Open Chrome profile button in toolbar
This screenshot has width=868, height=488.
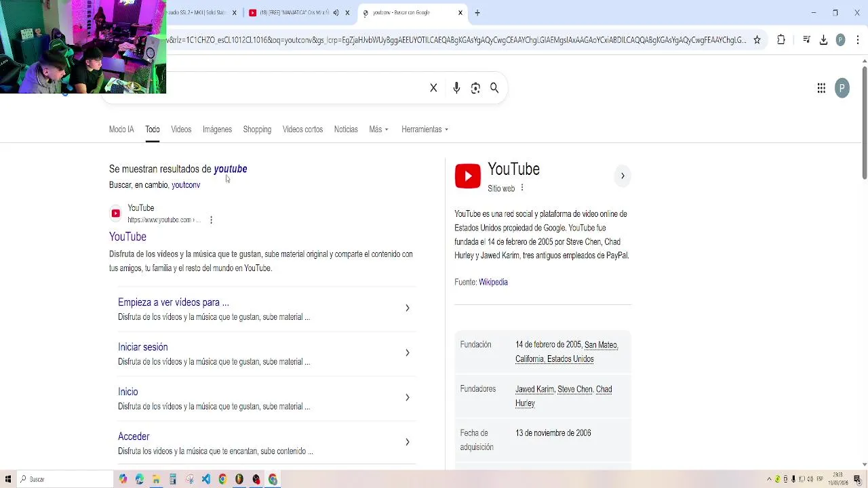click(x=841, y=40)
